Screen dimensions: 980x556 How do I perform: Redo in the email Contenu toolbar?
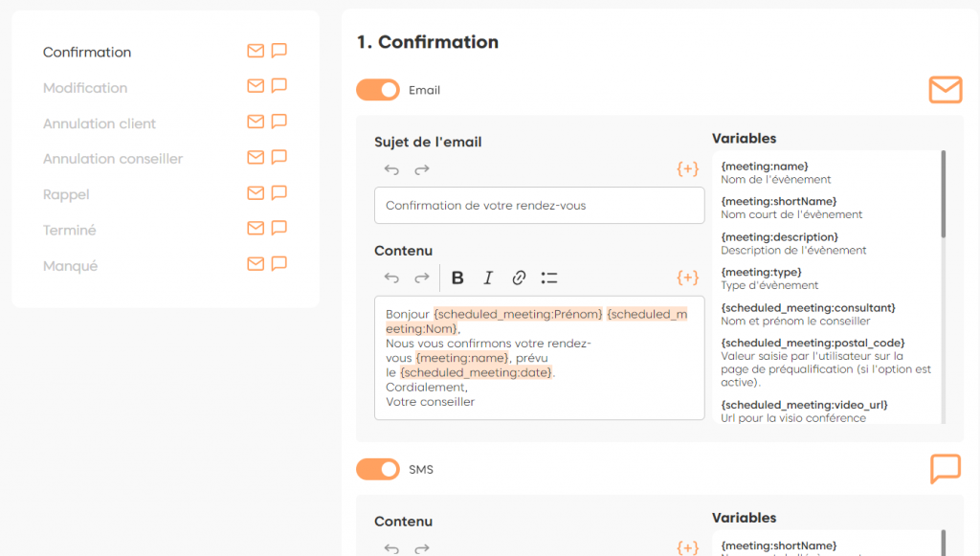coord(421,278)
